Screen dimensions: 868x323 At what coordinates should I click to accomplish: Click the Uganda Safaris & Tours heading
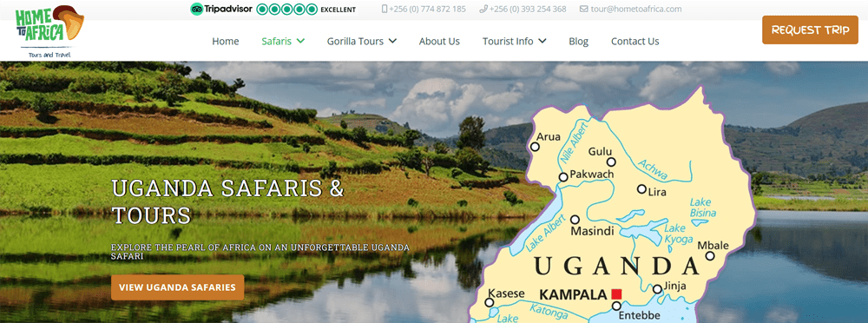[227, 201]
